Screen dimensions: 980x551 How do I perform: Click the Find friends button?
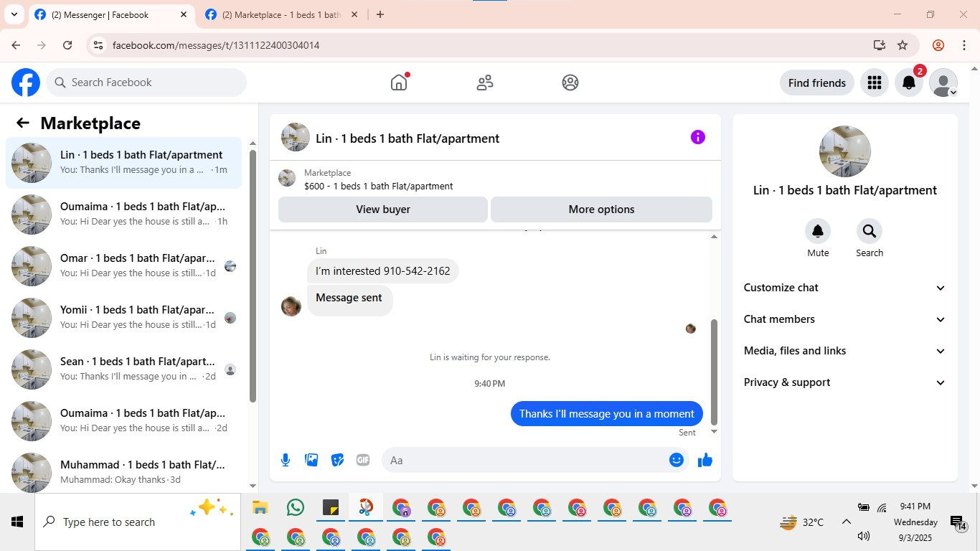(817, 83)
